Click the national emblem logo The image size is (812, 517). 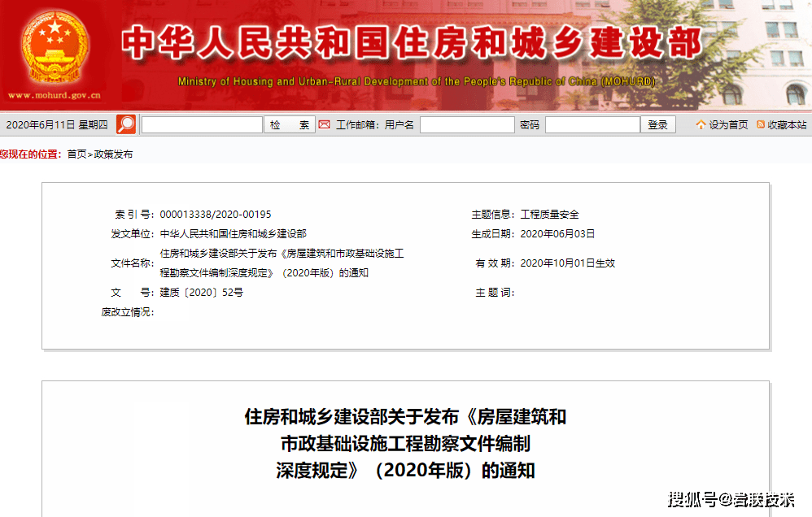click(x=55, y=48)
